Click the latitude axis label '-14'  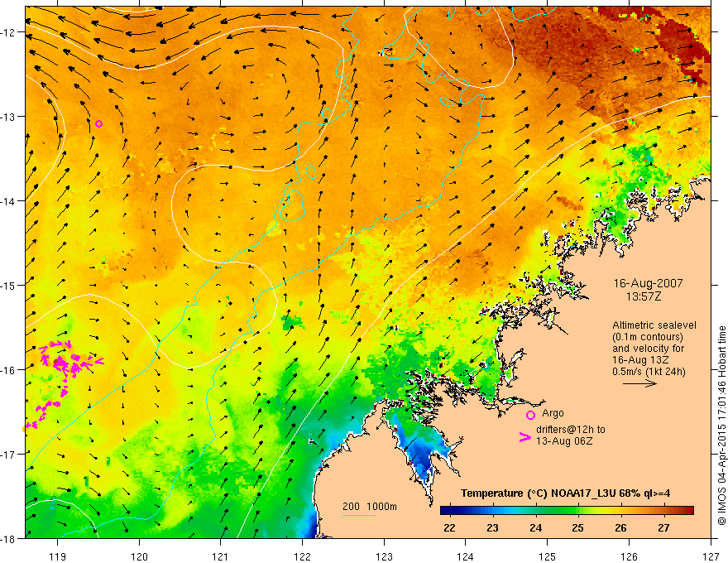tap(9, 201)
